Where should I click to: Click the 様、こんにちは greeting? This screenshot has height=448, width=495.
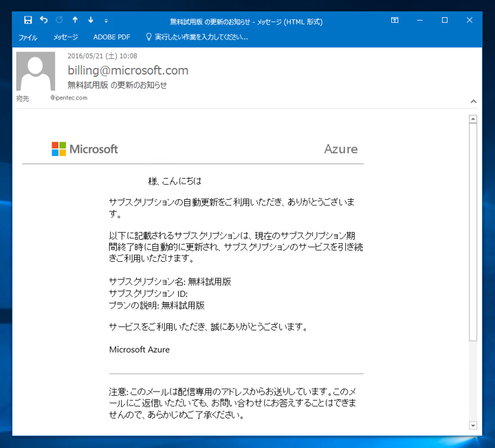(175, 181)
